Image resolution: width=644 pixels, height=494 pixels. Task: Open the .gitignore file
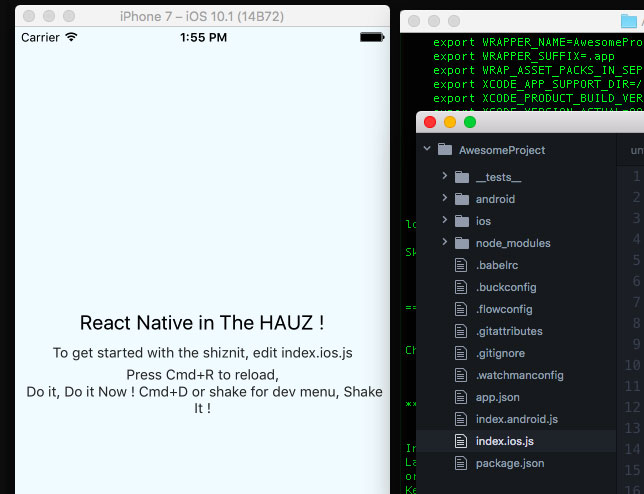500,353
